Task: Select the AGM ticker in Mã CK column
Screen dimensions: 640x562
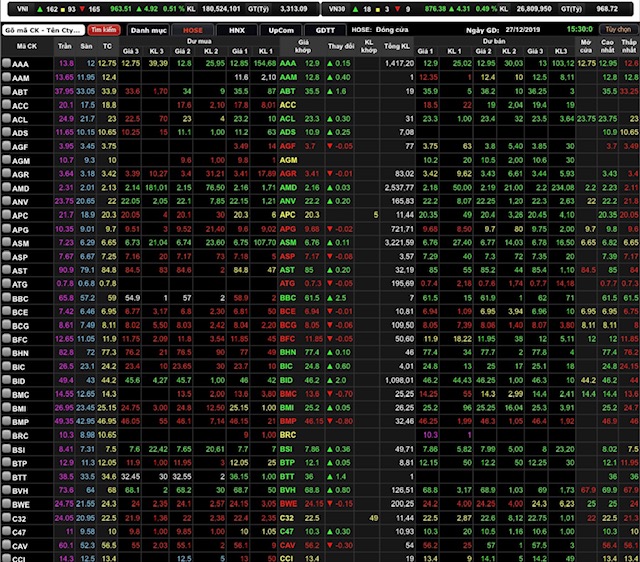Action: 20,161
